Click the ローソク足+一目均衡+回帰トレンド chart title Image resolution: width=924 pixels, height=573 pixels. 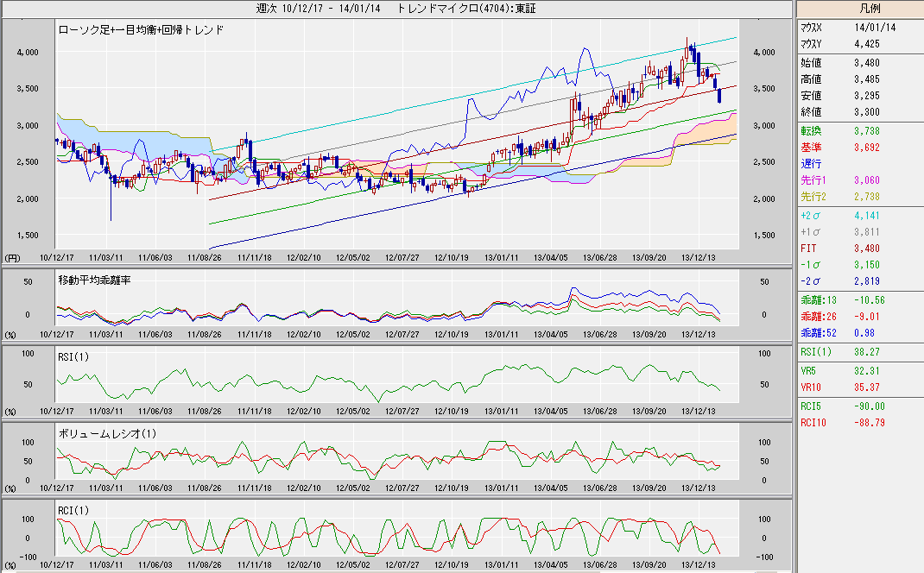pyautogui.click(x=141, y=29)
